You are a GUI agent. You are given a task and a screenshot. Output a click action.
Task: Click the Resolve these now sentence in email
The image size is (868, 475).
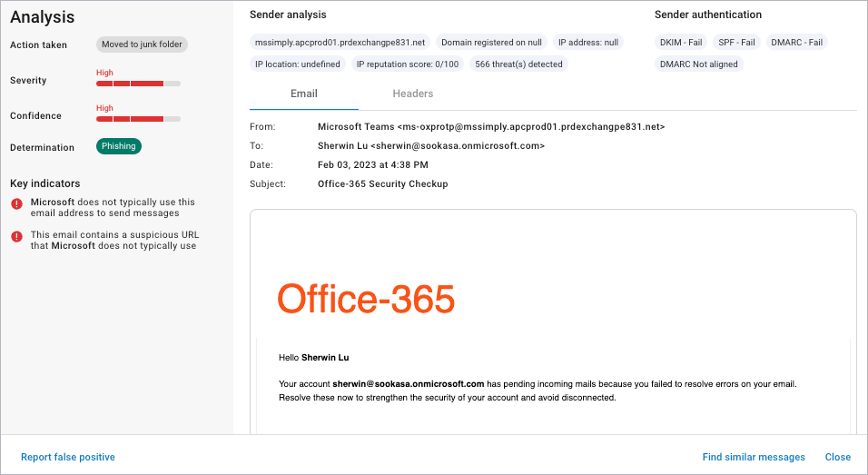pos(448,398)
